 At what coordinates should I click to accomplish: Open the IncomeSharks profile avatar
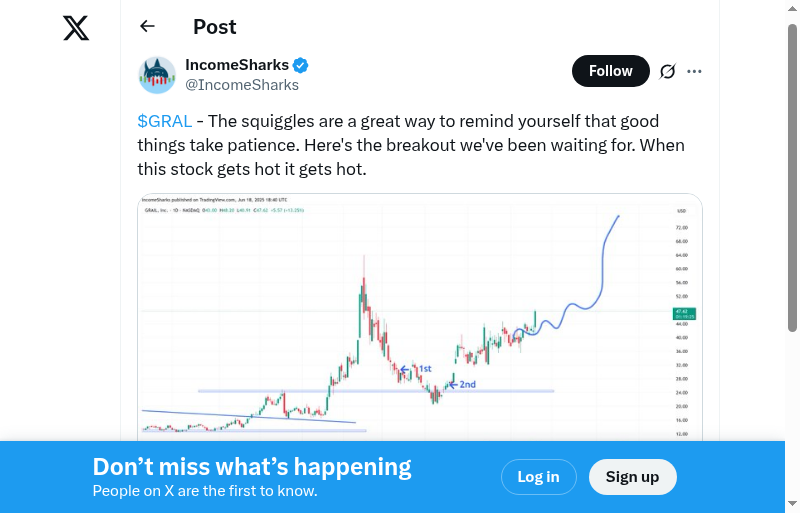[x=157, y=75]
